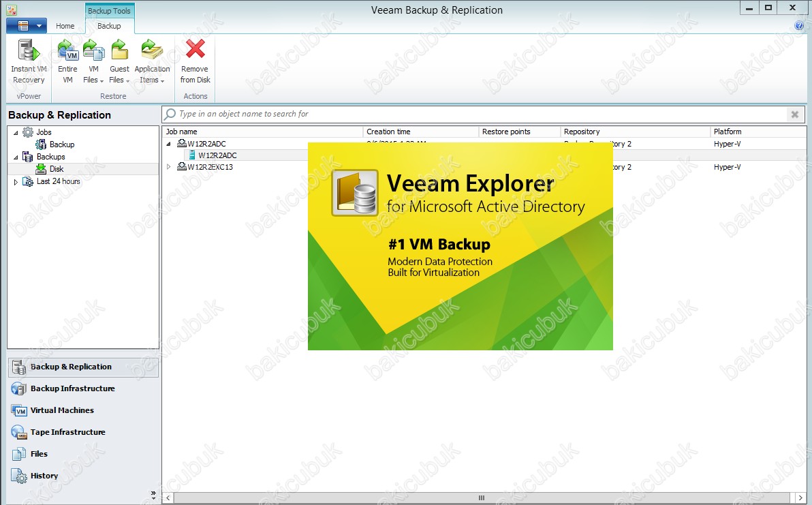812x505 pixels.
Task: Click the Tape Infrastructure pane icon
Action: (19, 432)
